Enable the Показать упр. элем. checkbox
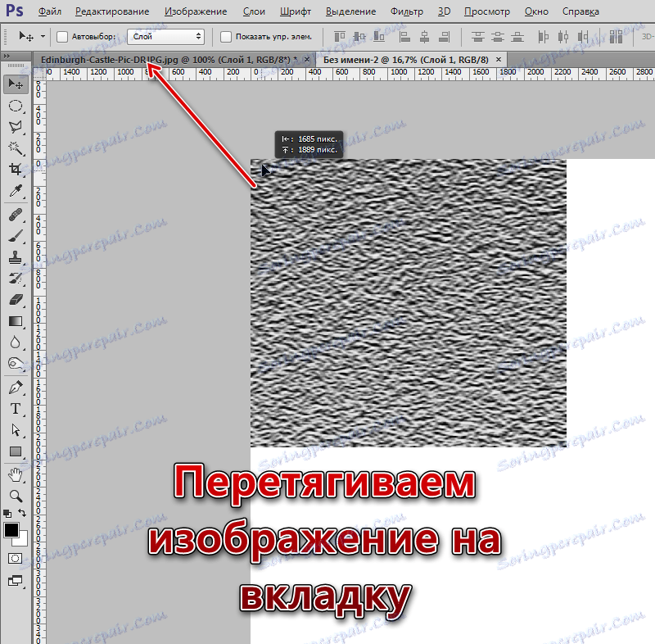655x644 pixels. pos(226,37)
